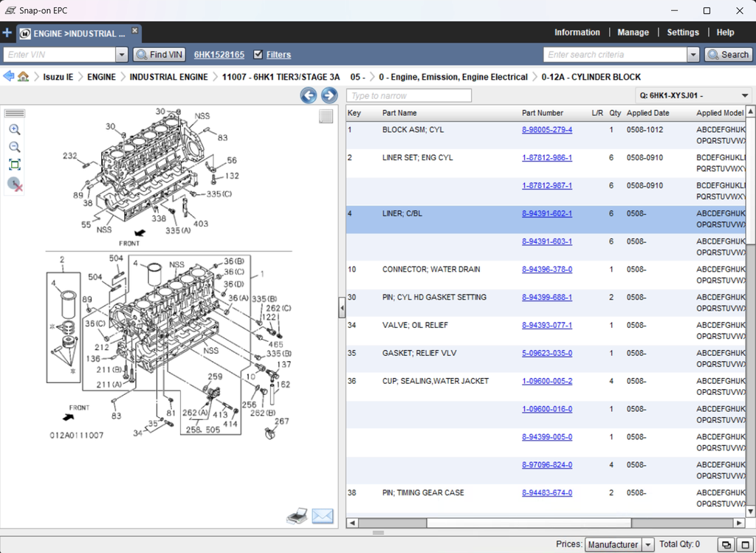This screenshot has height=553, width=756.
Task: Click the diagram toolbar drag handle
Action: point(15,113)
